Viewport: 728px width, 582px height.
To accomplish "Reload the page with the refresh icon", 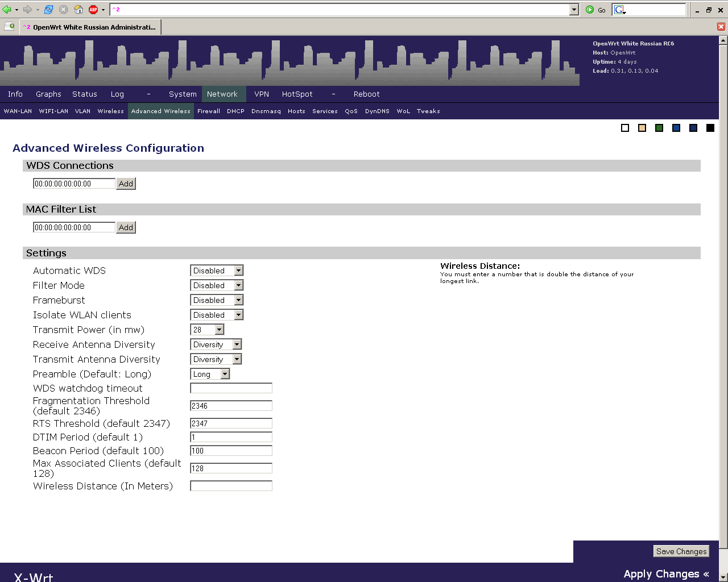I will click(x=49, y=10).
